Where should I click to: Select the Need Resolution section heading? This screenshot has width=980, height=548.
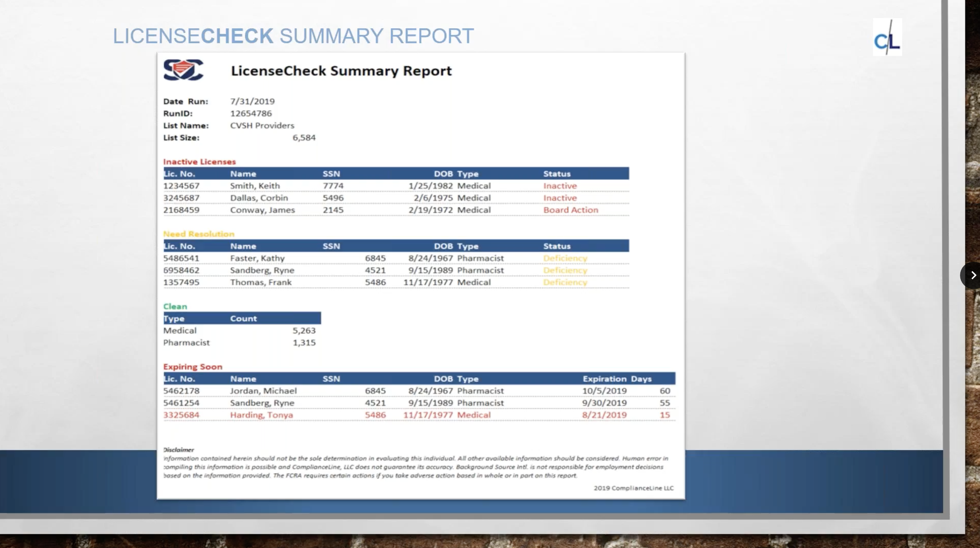tap(199, 234)
